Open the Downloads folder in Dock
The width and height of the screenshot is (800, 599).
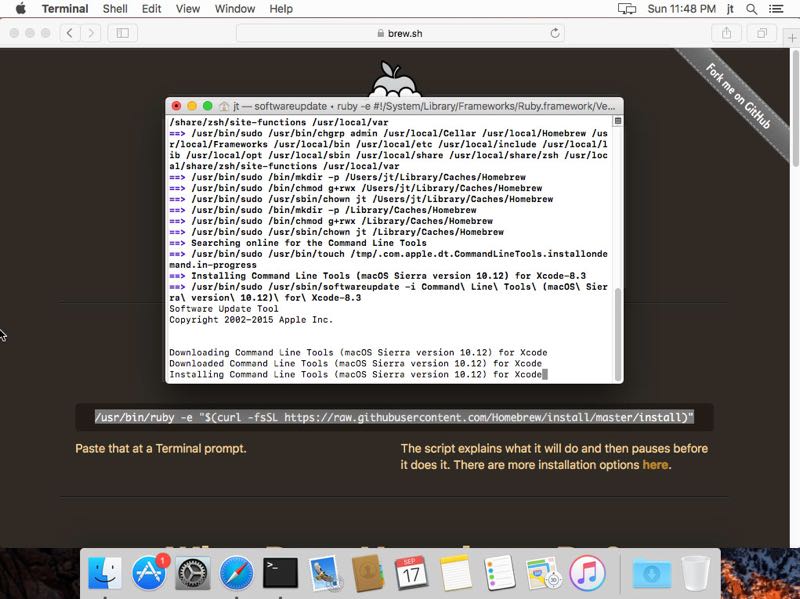click(652, 573)
